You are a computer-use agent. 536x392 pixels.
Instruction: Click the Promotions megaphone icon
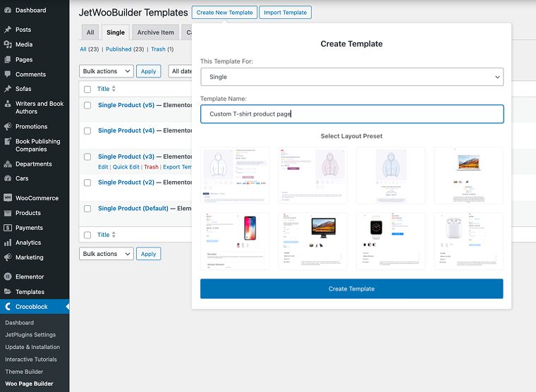pyautogui.click(x=8, y=126)
